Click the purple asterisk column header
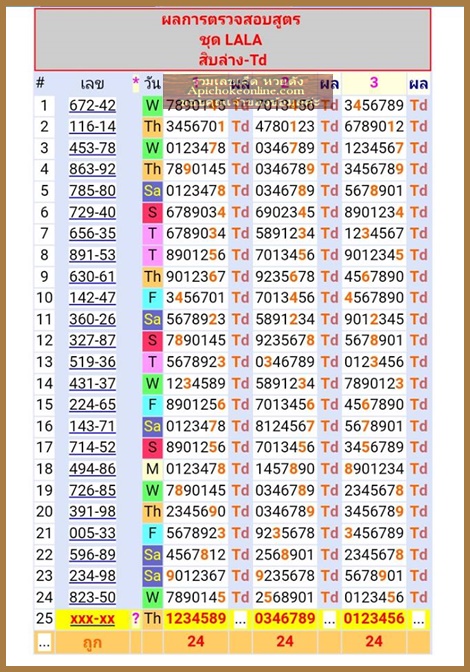 136,82
